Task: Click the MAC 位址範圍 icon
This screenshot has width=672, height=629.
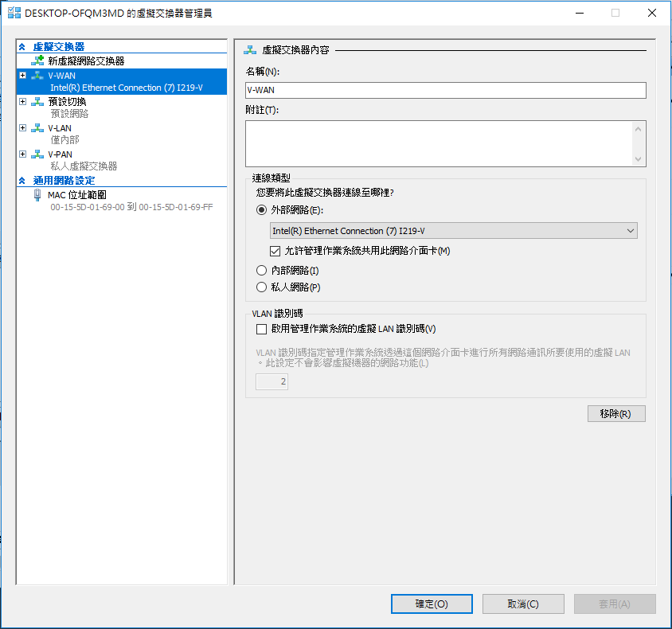Action: 37,194
